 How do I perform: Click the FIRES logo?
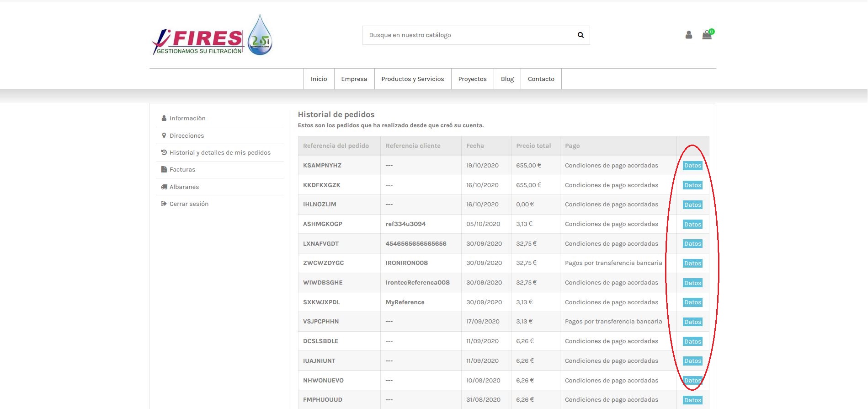tap(212, 35)
